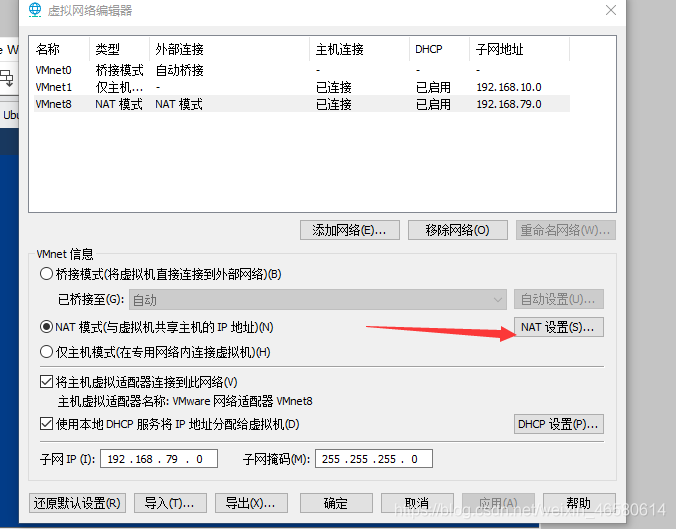Select the VMnet8 row
The height and width of the screenshot is (529, 676).
[x=302, y=104]
